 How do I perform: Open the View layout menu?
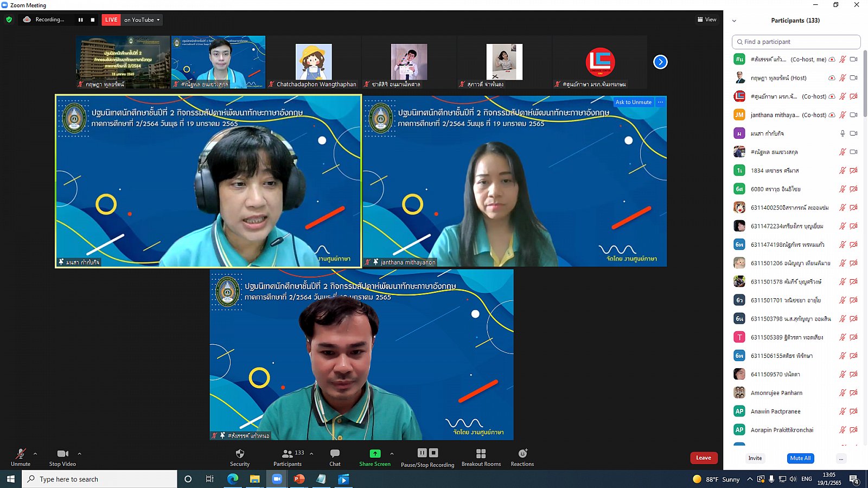pyautogui.click(x=707, y=20)
